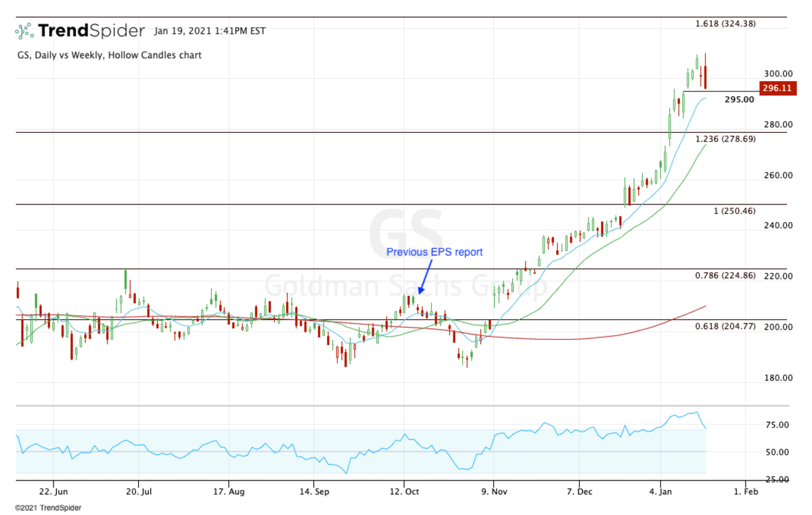Click the 240.00 price axis label

tap(778, 225)
